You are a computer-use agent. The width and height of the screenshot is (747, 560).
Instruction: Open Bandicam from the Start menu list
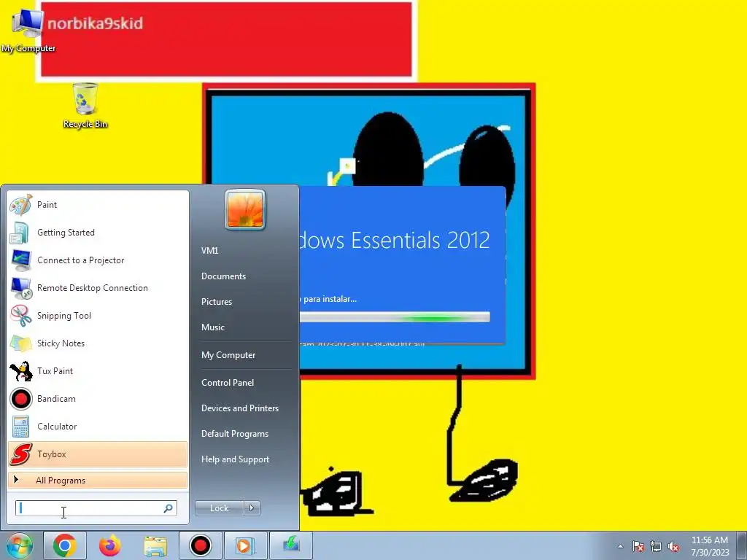tap(98, 399)
